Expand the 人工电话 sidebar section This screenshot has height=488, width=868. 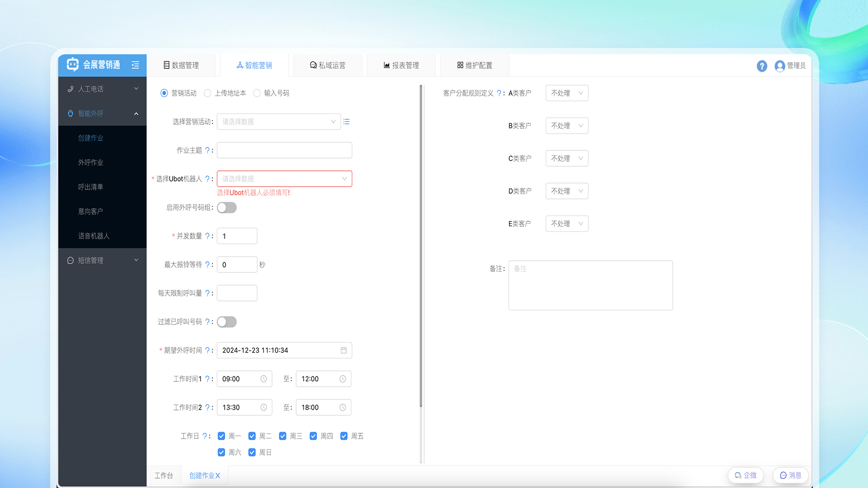pyautogui.click(x=102, y=89)
